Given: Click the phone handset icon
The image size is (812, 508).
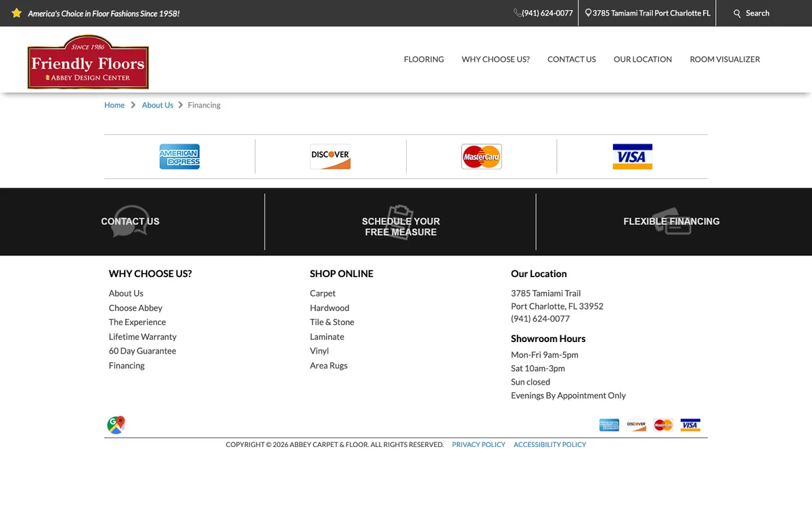Looking at the screenshot, I should pos(518,13).
